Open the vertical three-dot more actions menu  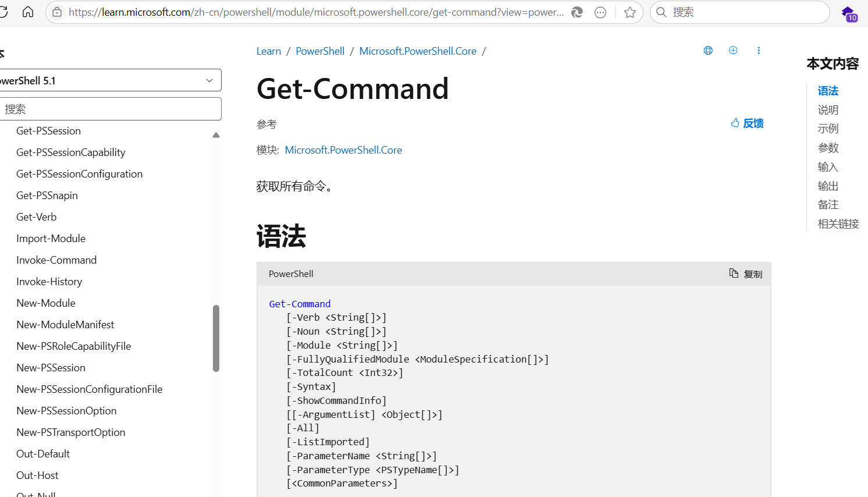759,51
